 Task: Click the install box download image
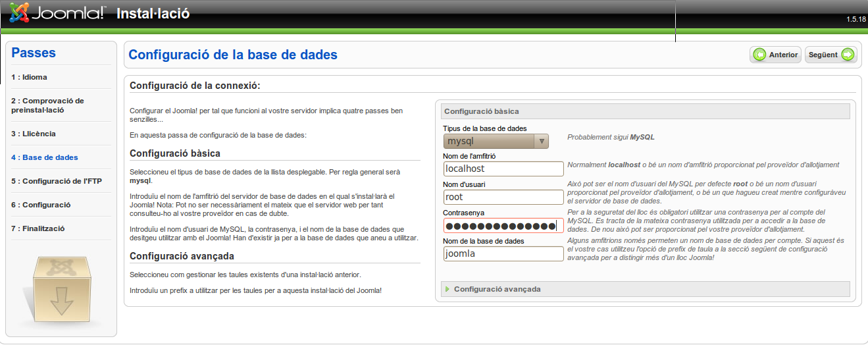pyautogui.click(x=61, y=290)
